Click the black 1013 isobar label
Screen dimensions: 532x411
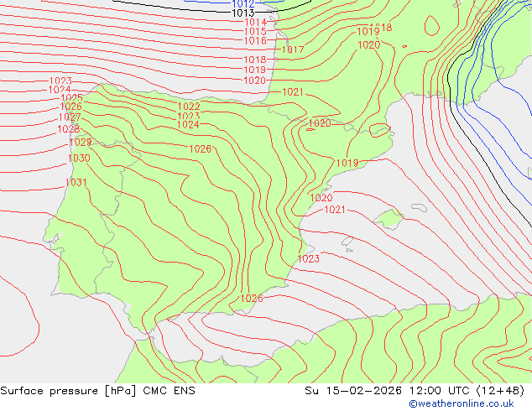pyautogui.click(x=243, y=13)
